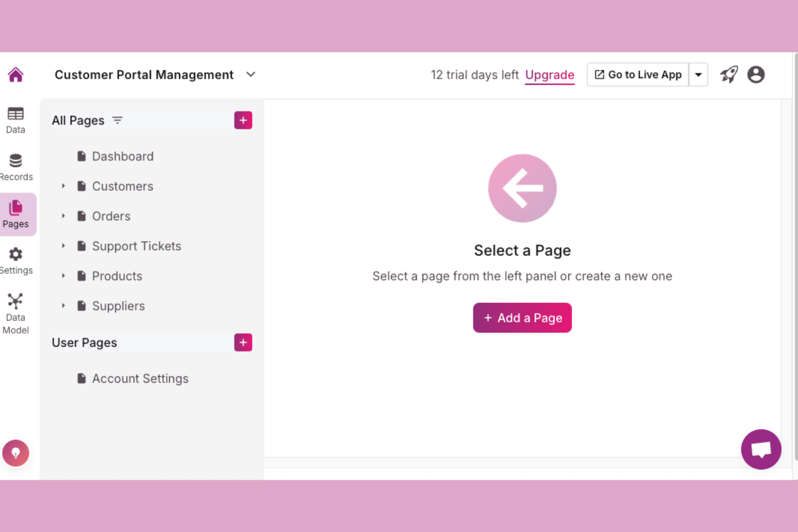Open the Records section
The width and height of the screenshot is (798, 532).
16,166
